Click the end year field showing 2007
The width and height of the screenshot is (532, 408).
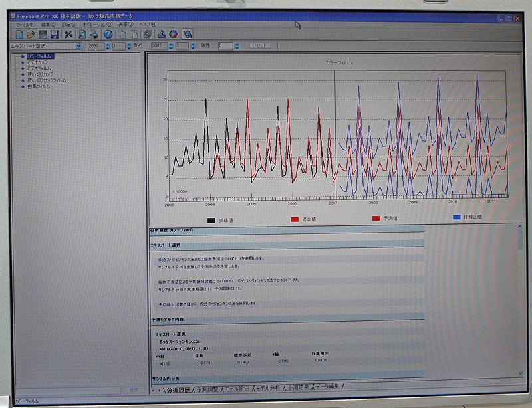(160, 46)
